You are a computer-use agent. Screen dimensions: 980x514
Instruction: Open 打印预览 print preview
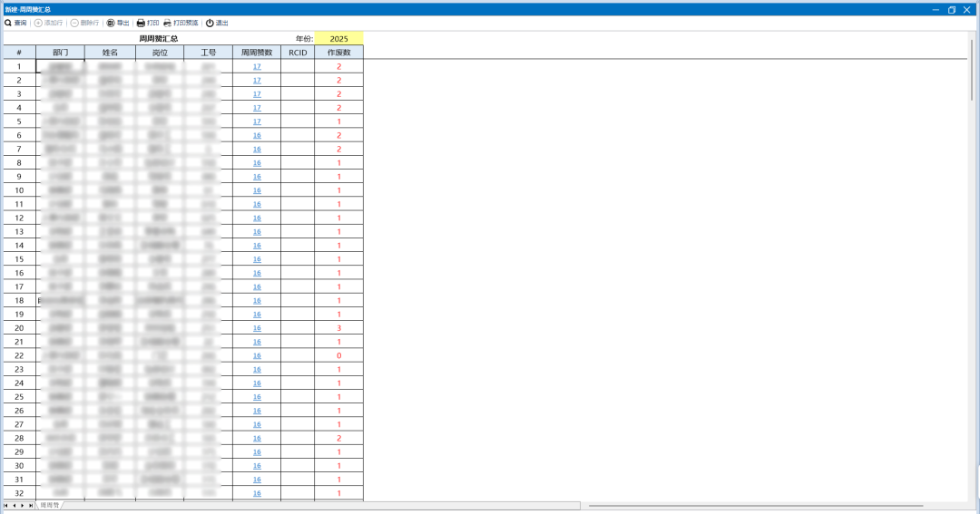pyautogui.click(x=181, y=23)
